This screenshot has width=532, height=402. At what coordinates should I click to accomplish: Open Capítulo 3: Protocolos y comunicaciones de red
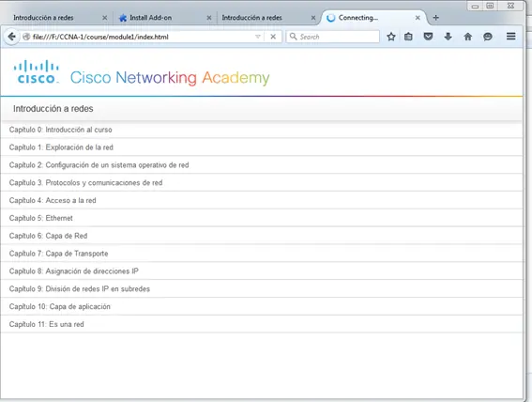pos(261,182)
